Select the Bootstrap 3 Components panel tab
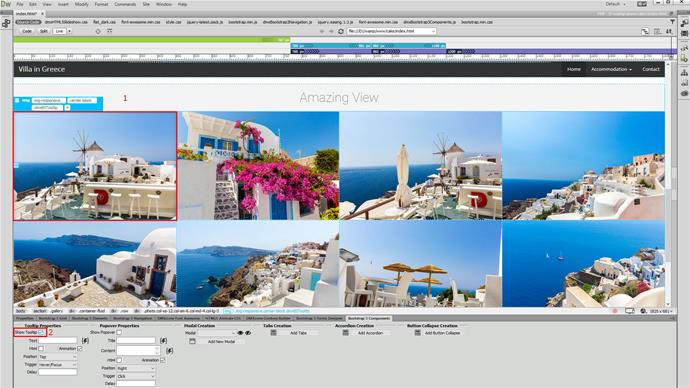 click(369, 318)
